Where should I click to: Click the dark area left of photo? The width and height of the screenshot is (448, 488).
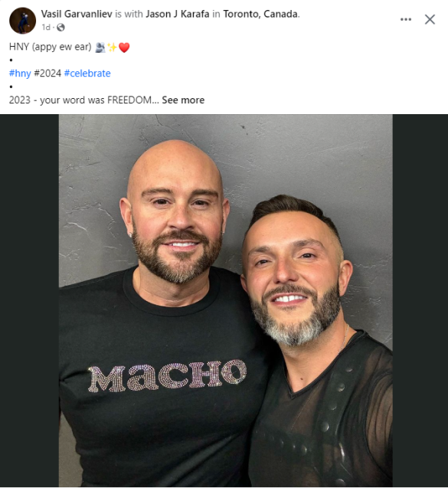coord(30,300)
